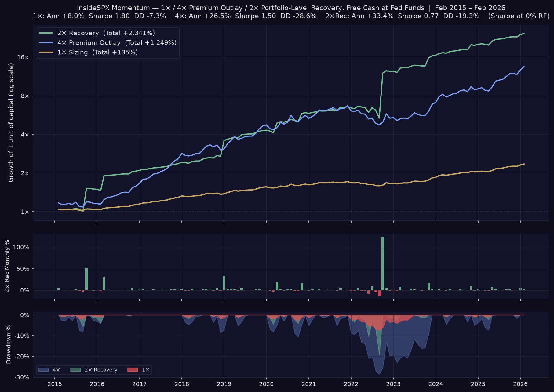
Task: Click the tallest green monthly bar in late 2022
Action: click(x=383, y=263)
